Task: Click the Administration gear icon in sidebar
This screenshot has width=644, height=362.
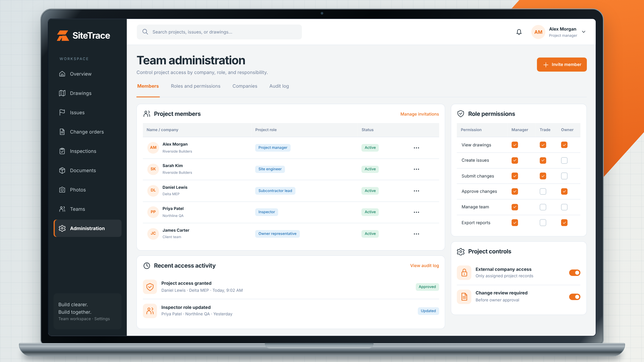Action: click(62, 228)
